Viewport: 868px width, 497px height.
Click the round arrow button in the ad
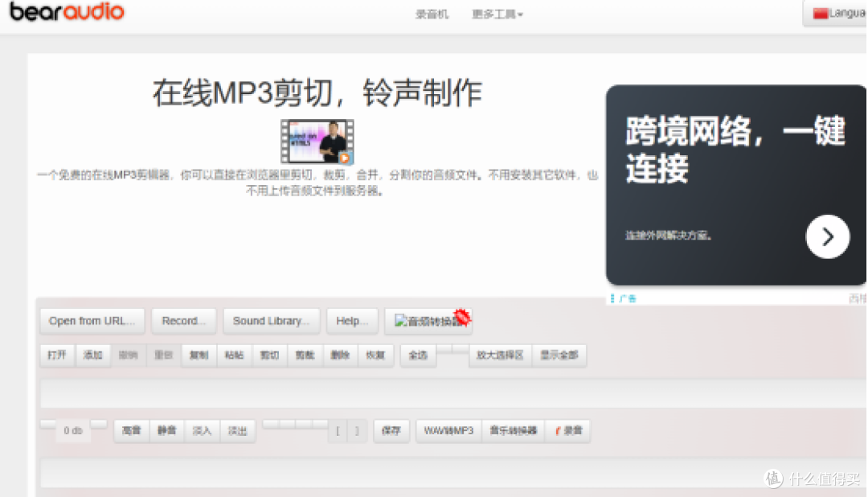(827, 236)
